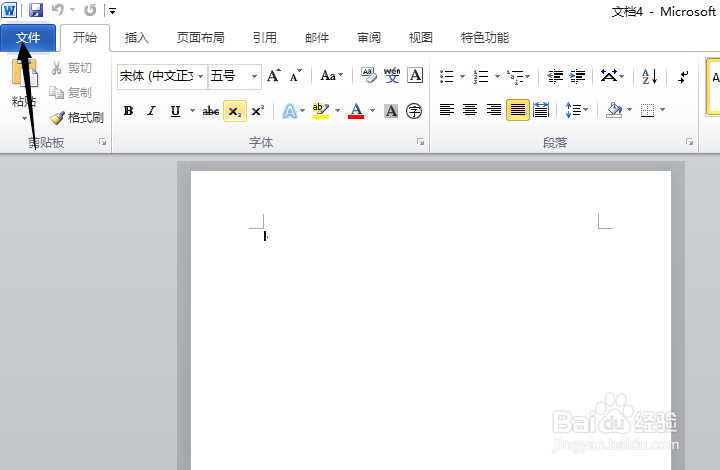Open the underline style dropdown arrow

[x=192, y=111]
